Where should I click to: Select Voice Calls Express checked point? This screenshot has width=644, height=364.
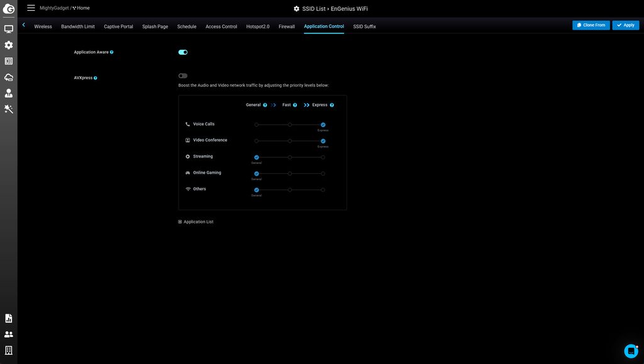tap(323, 125)
